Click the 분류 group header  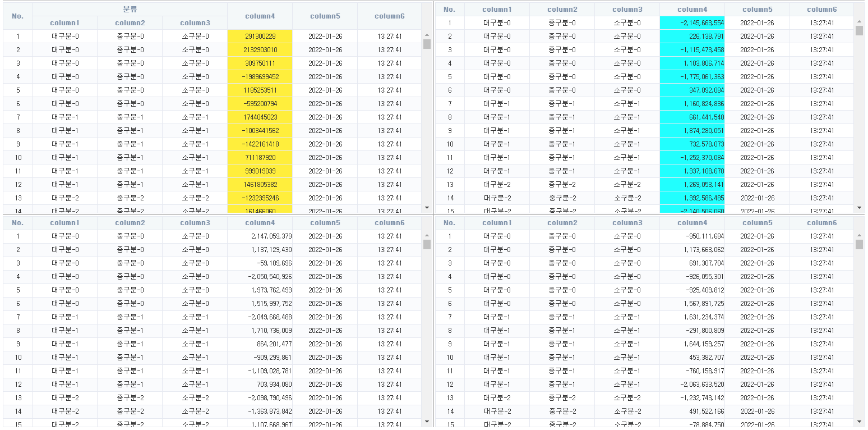click(130, 10)
